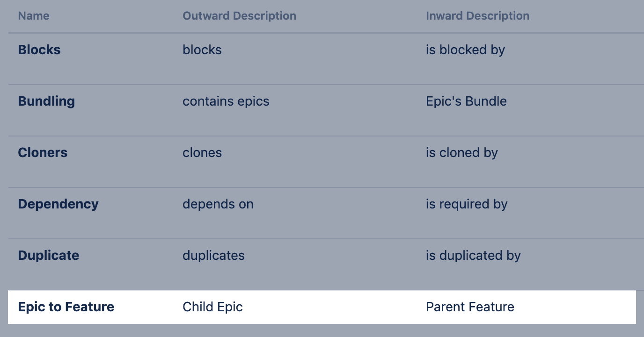The image size is (644, 337).
Task: Select the Duplicate link type name
Action: tap(49, 256)
